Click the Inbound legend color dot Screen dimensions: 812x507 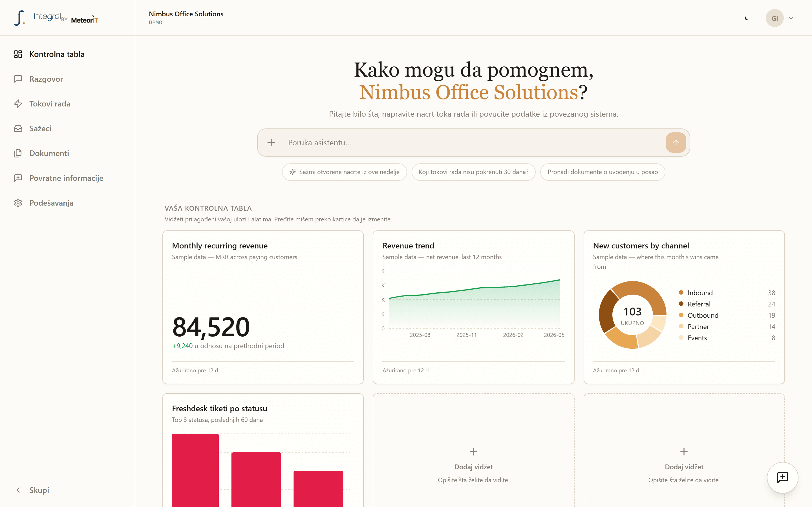coord(681,292)
